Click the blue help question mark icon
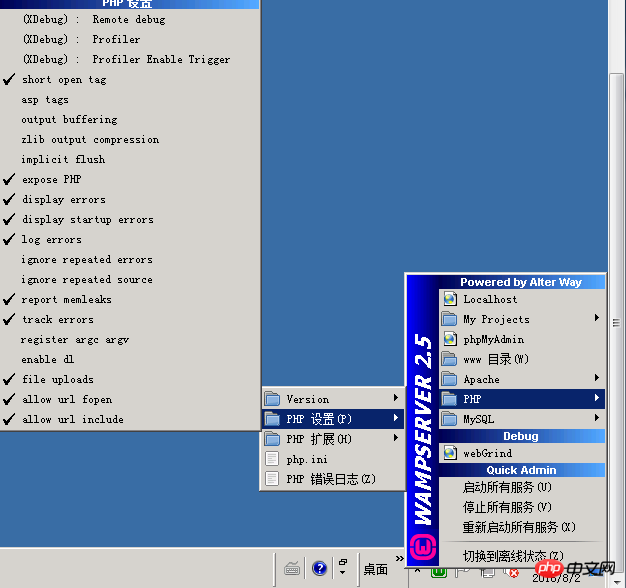Image resolution: width=626 pixels, height=588 pixels. (x=319, y=568)
